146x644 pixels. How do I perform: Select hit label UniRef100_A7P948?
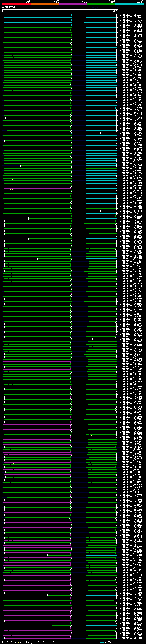click(131, 163)
